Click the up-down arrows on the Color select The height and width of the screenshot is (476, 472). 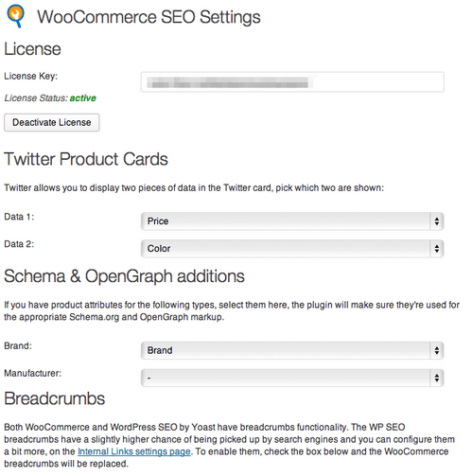(437, 249)
